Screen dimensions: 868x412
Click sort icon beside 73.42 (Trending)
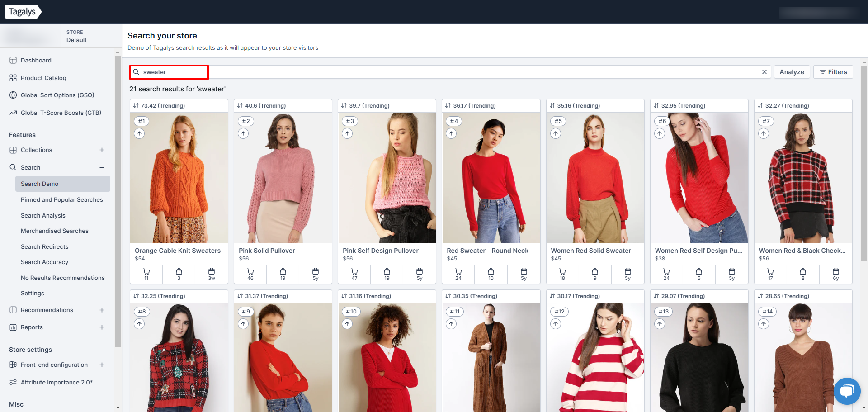point(136,105)
